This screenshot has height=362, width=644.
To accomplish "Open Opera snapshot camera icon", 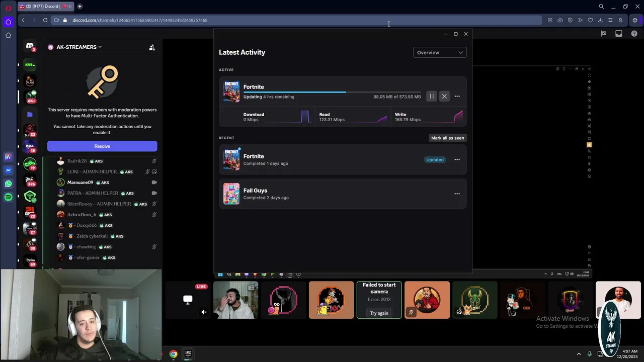I will pos(560,20).
